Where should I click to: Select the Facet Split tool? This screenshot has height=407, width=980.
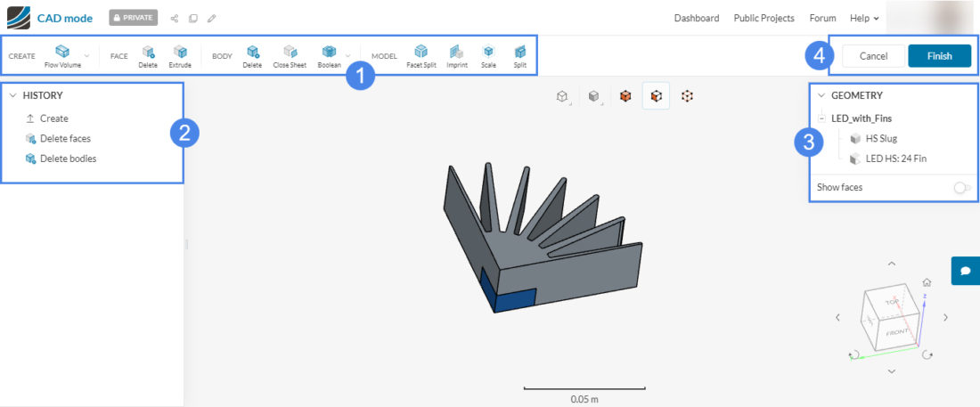(x=421, y=55)
